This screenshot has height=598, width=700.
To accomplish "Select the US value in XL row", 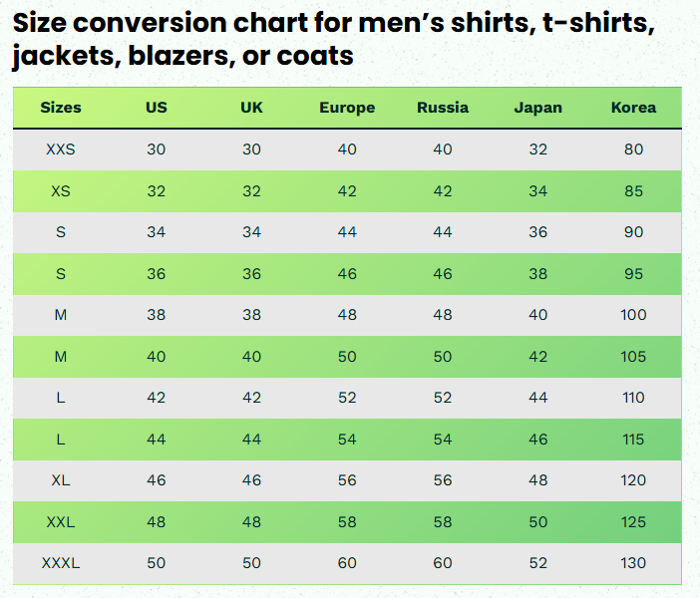I will click(157, 480).
